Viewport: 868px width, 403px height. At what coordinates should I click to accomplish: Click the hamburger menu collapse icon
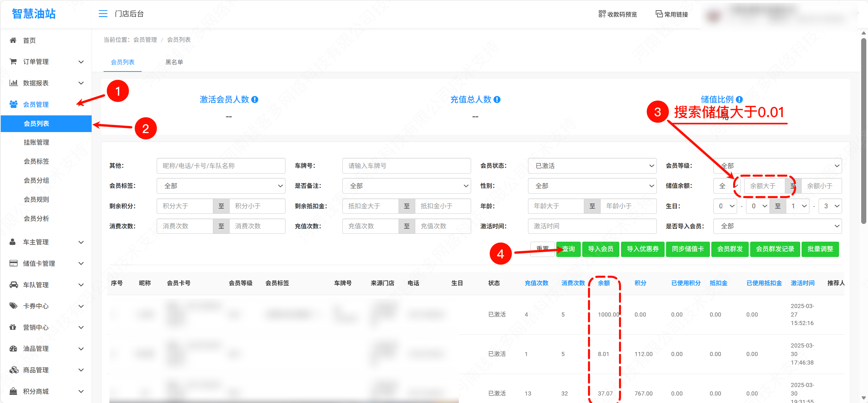103,14
